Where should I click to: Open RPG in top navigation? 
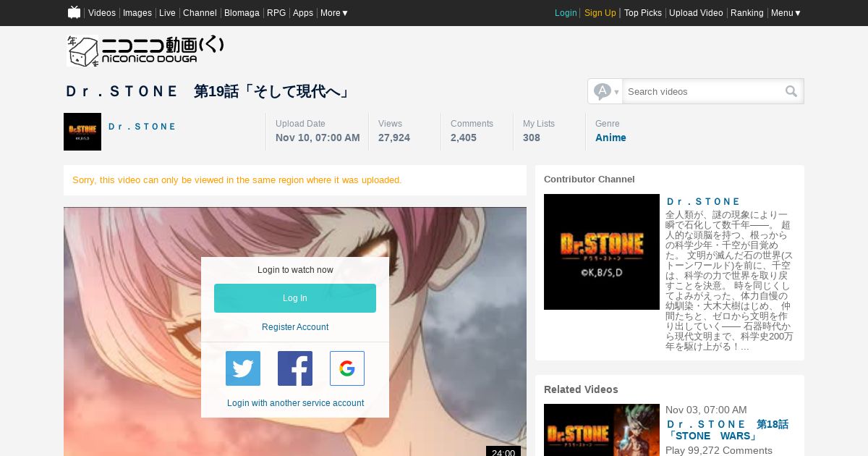point(276,13)
